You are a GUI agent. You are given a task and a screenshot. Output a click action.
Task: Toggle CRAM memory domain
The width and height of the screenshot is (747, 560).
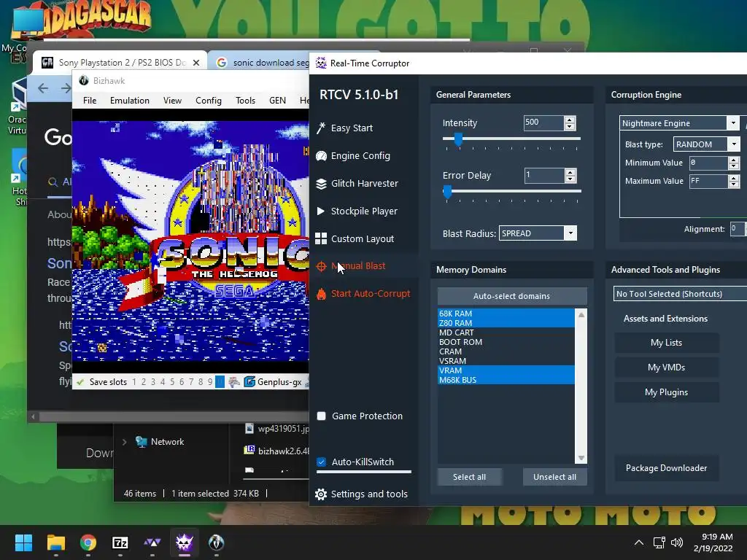tap(506, 351)
